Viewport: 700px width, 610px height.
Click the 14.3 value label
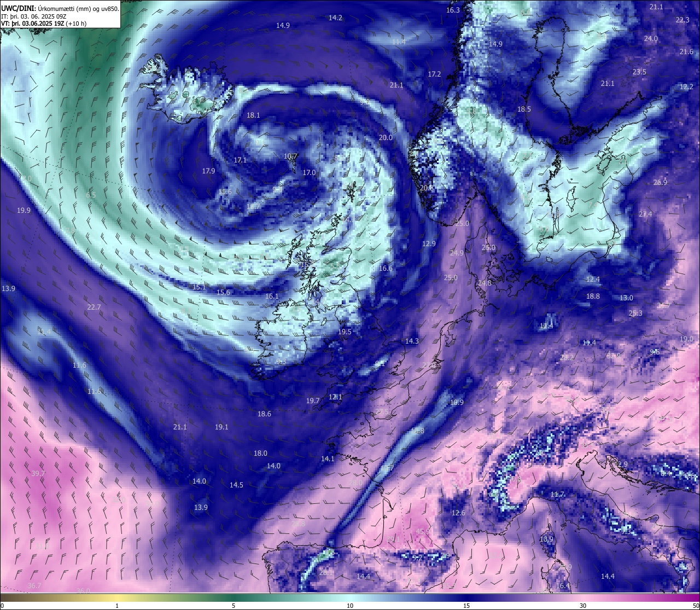(x=411, y=341)
